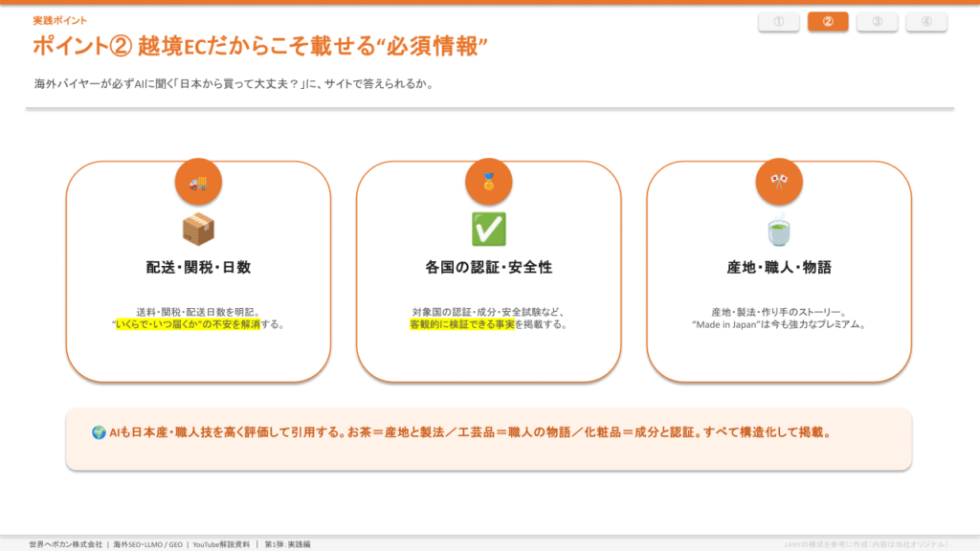Click the 実践ポイント label
Screen dimensions: 980x551
pyautogui.click(x=60, y=21)
